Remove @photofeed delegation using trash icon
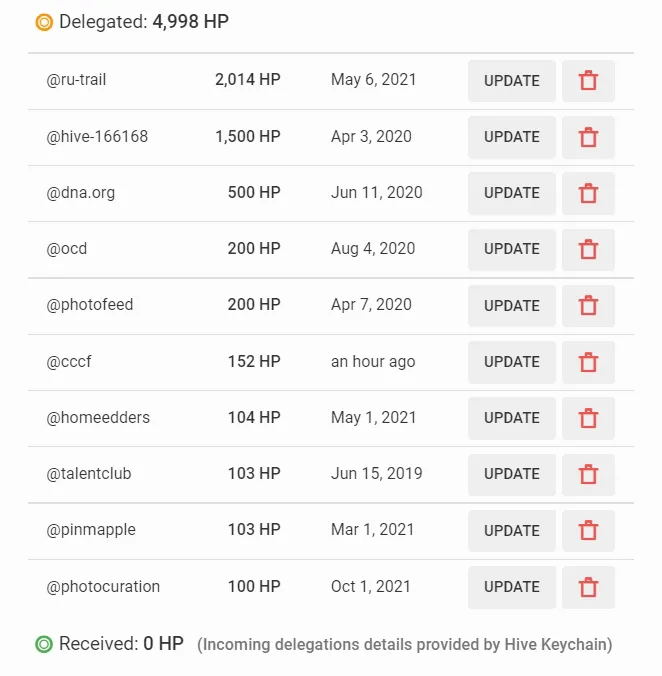Screen dimensions: 662x676 (588, 306)
